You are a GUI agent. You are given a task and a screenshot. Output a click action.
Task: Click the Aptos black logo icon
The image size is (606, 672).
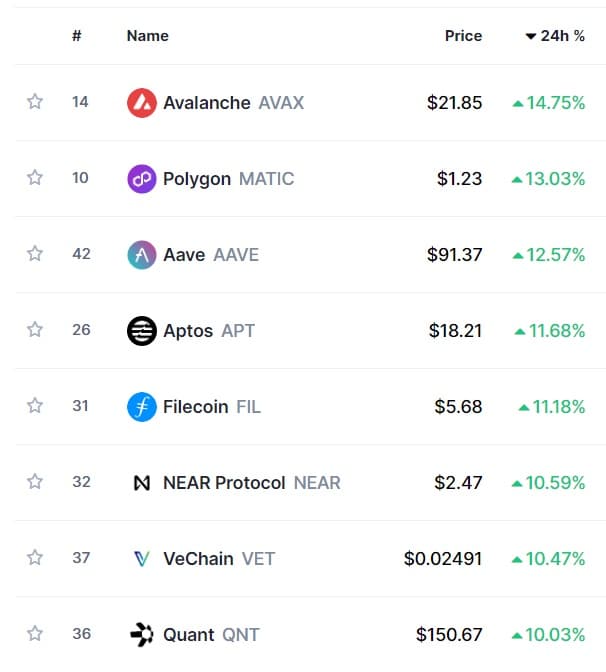[141, 331]
